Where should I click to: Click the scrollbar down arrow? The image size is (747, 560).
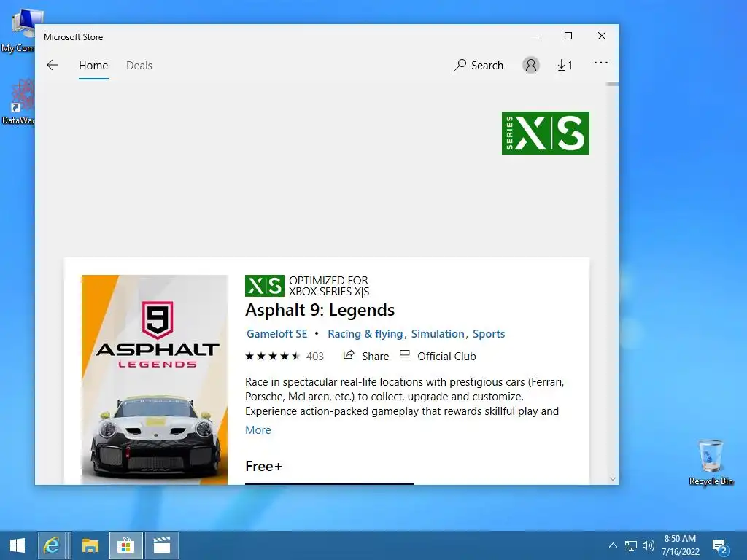pos(613,479)
